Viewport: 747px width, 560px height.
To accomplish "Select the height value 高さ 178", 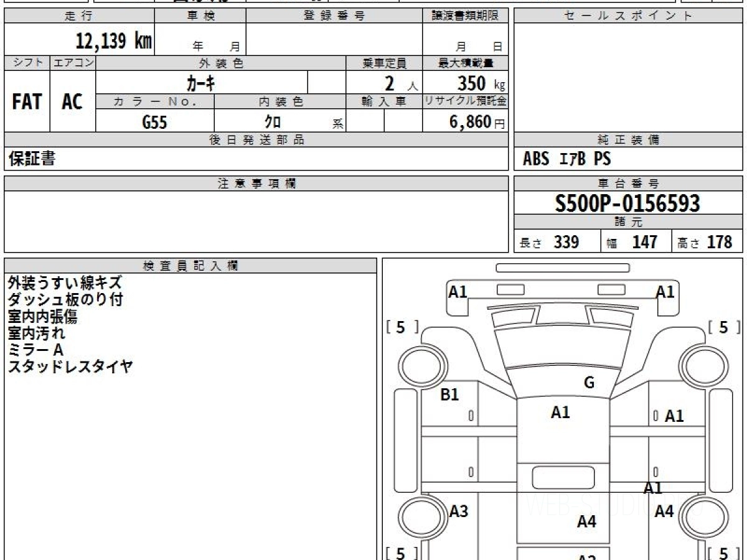I will [x=705, y=242].
